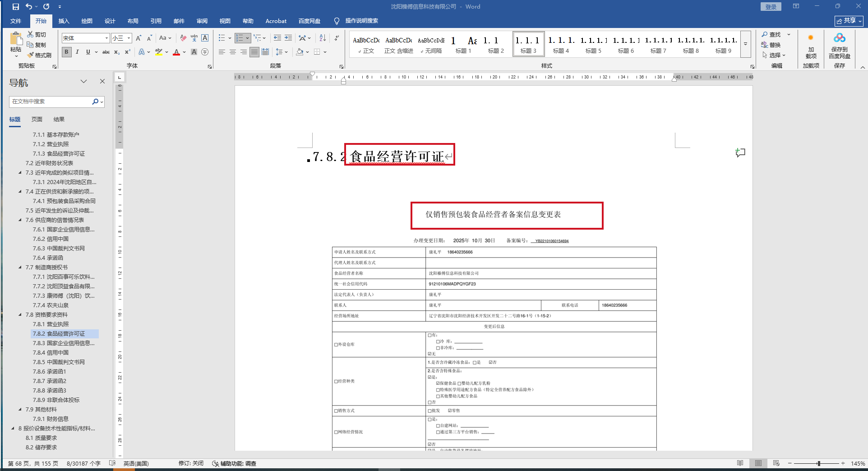Open the 文件 menu
Screen dimensions: 868x471
point(16,21)
